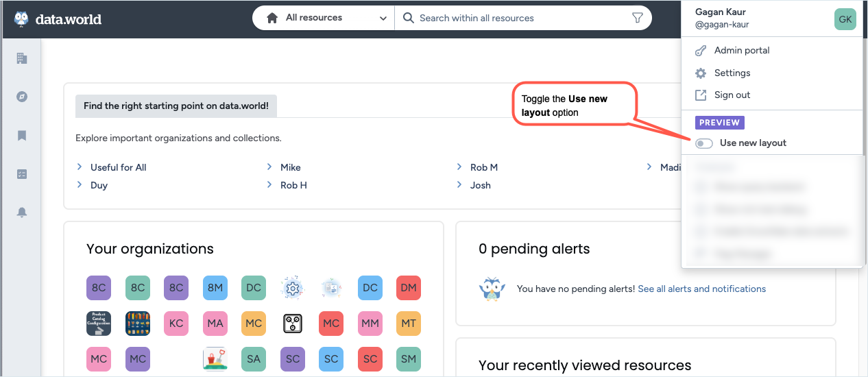
Task: Open the red MC organization
Action: (x=331, y=324)
